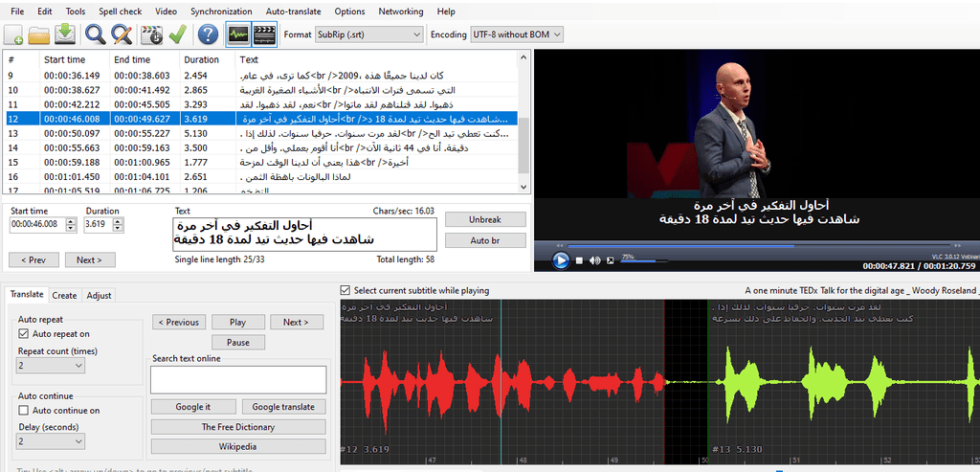
Task: Open the Video menu
Action: pos(166,11)
